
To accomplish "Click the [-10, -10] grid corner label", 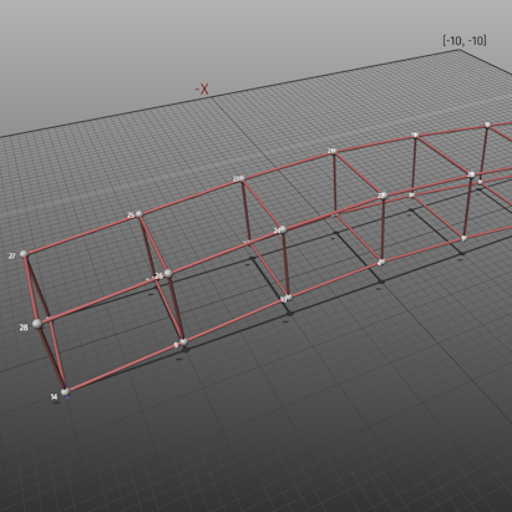I will pyautogui.click(x=465, y=41).
